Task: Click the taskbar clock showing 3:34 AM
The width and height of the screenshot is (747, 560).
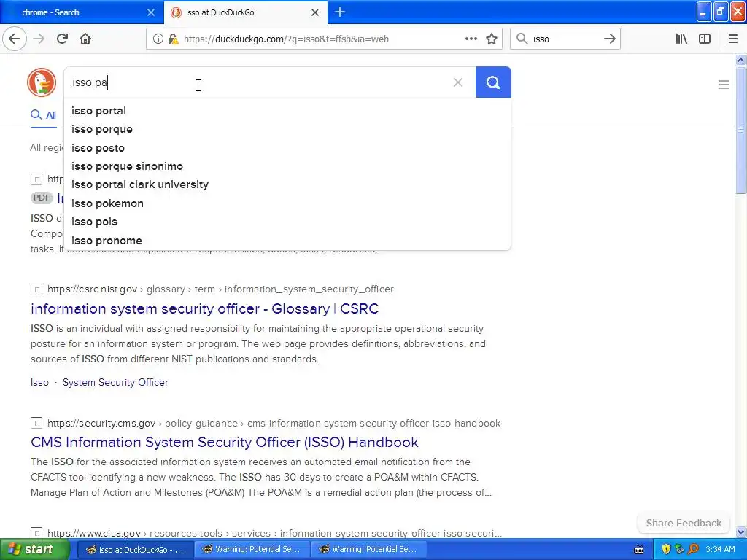Action: click(x=720, y=549)
